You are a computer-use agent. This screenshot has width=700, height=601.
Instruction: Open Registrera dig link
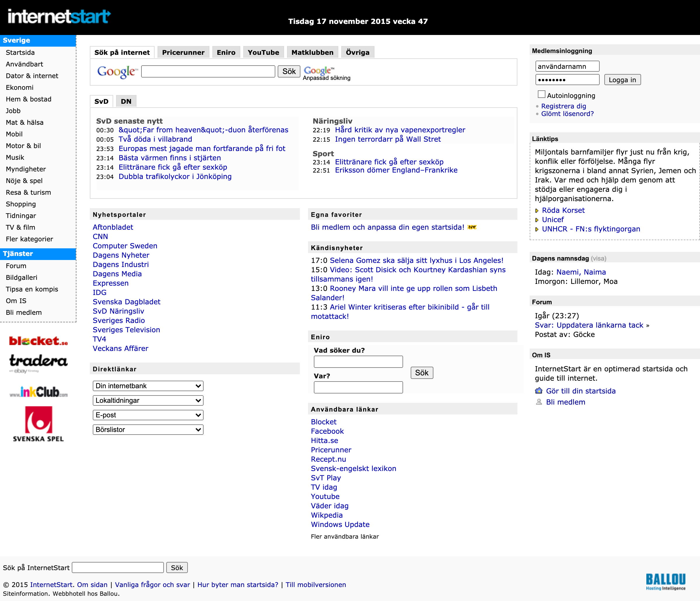tap(563, 106)
